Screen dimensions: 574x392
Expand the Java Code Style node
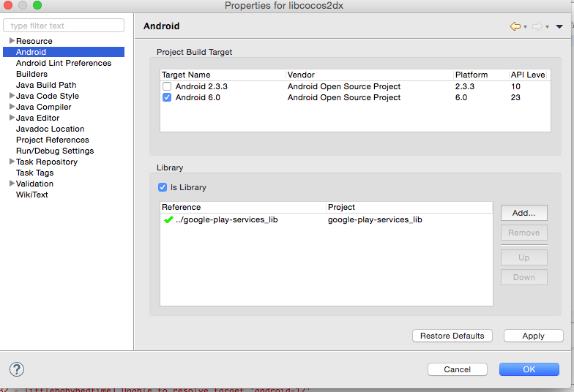coord(11,96)
